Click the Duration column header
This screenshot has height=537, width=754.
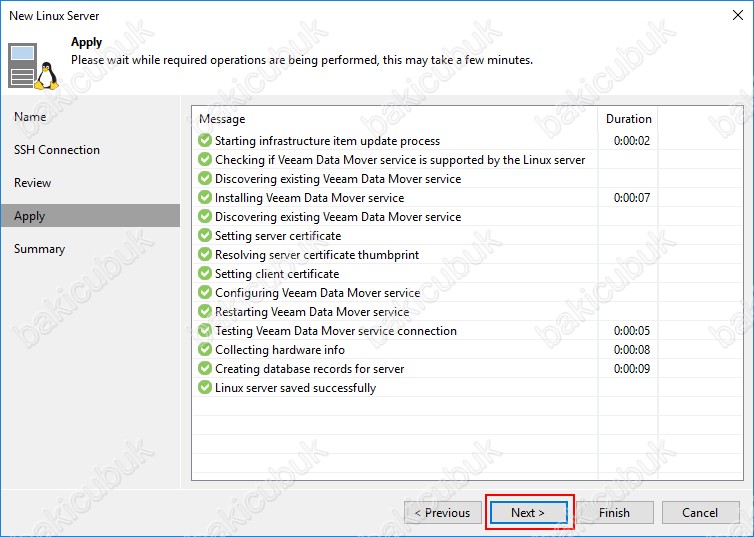click(x=628, y=119)
